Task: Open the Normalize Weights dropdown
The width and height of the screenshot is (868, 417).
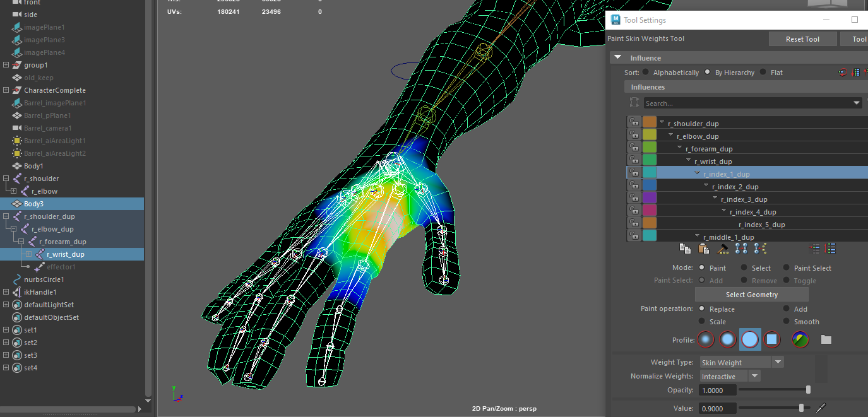Action: tap(755, 376)
